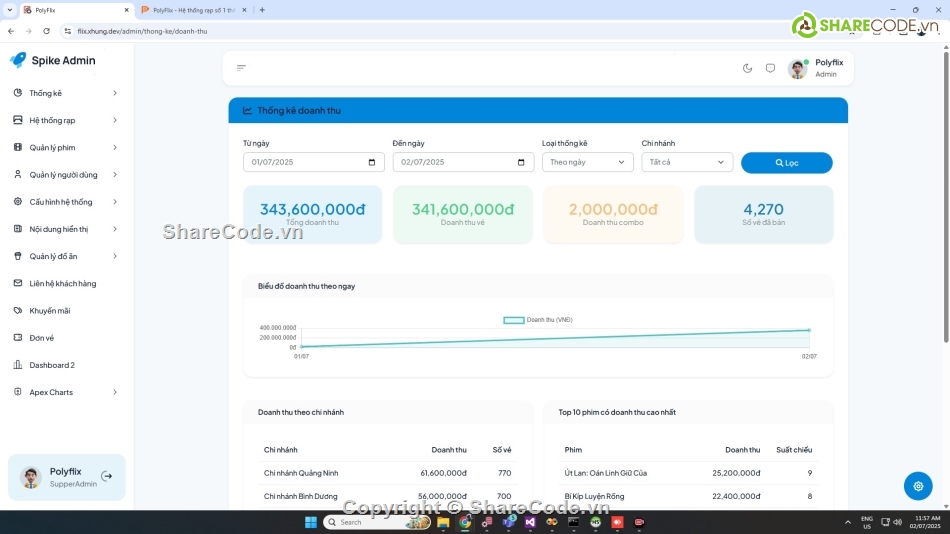Switch to the first PolyFlix browser tab
950x534 pixels.
(x=76, y=10)
